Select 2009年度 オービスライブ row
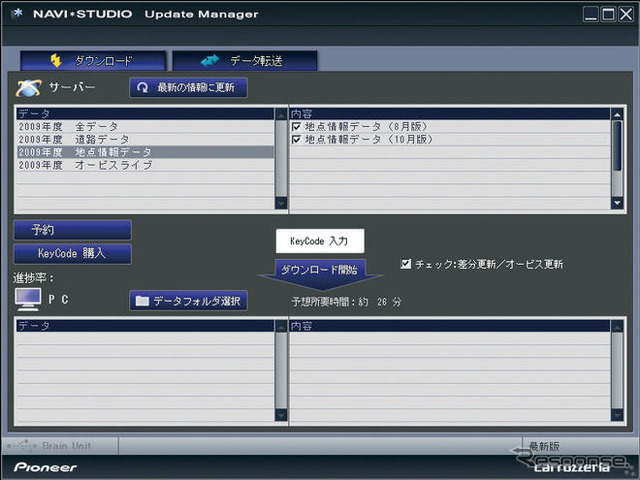The width and height of the screenshot is (640, 480). click(x=145, y=165)
